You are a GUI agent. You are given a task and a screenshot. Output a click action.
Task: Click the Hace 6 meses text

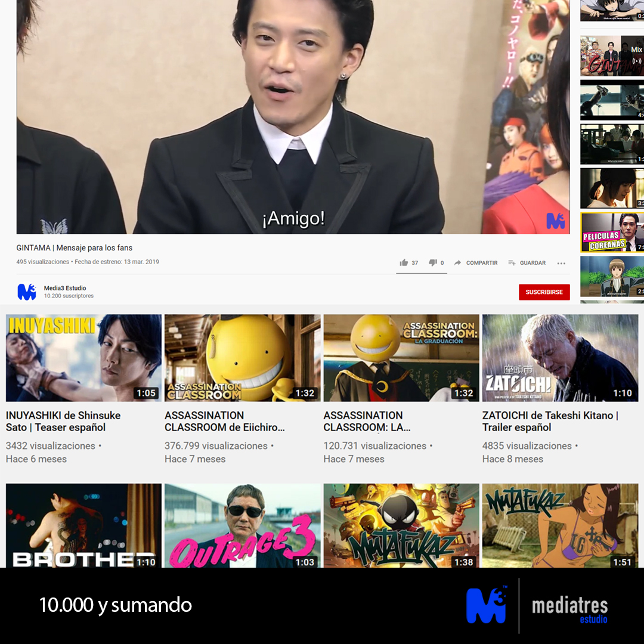pyautogui.click(x=36, y=459)
